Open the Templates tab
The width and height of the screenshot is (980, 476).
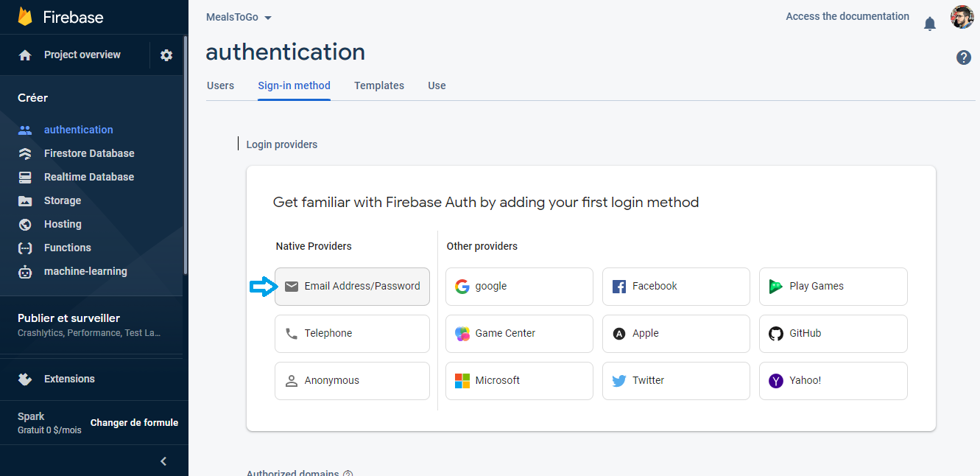pyautogui.click(x=379, y=85)
